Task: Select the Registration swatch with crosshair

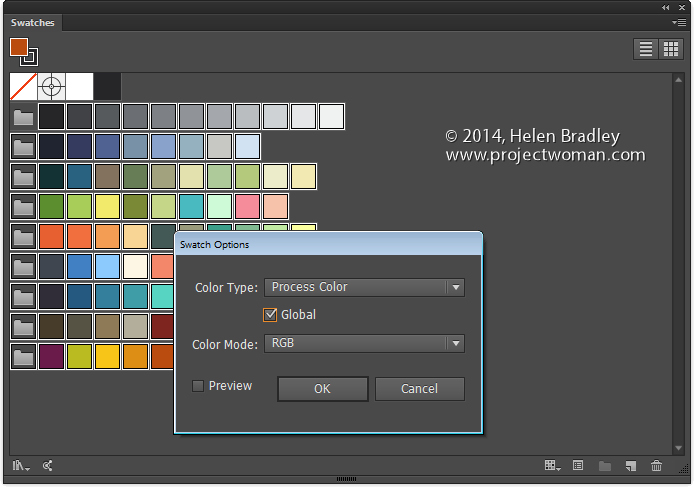Action: click(51, 86)
